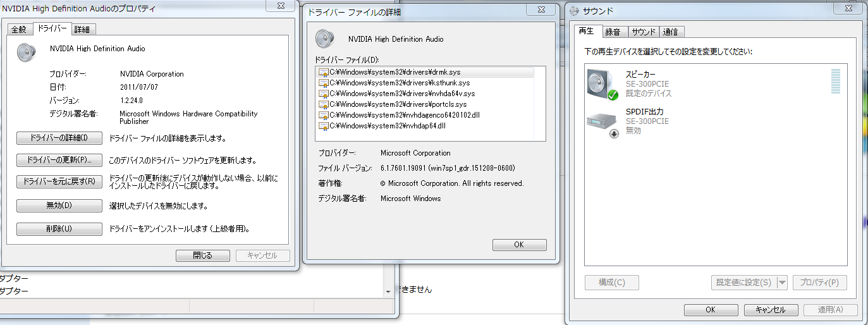Image resolution: width=868 pixels, height=325 pixels.
Task: Open the dropdown arrow next to 既定値に設定(S)
Action: (x=782, y=283)
